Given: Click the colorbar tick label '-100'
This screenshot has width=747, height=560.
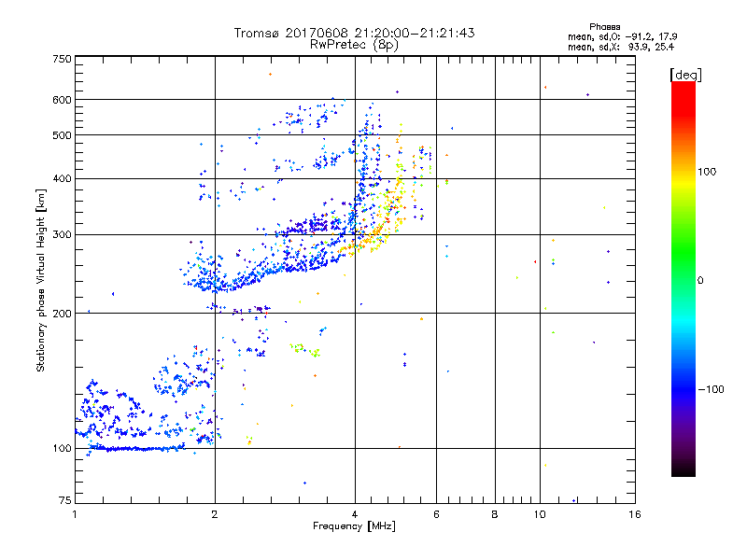Looking at the screenshot, I should tap(711, 389).
